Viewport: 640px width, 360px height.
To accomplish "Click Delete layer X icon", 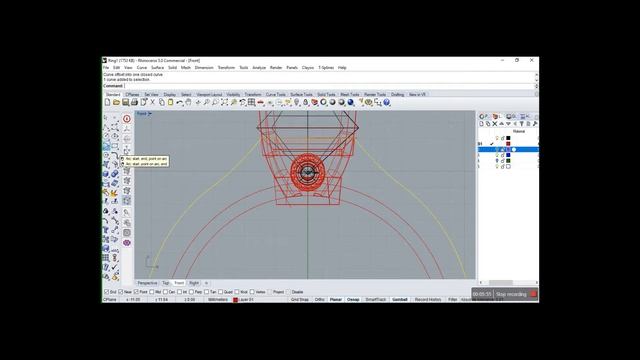I will 495,124.
